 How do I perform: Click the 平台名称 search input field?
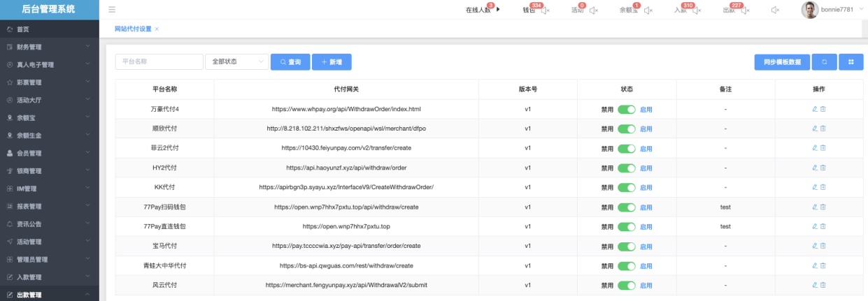click(159, 62)
